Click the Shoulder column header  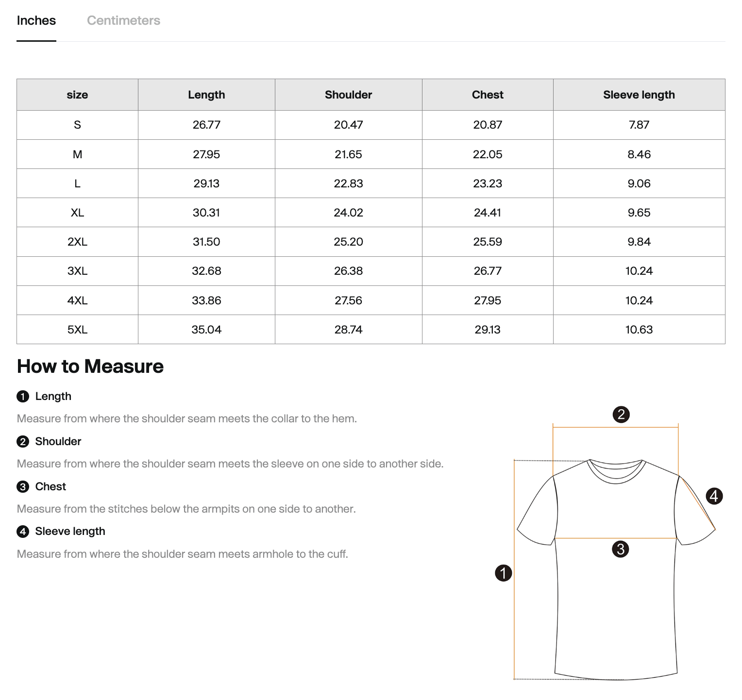(x=348, y=95)
